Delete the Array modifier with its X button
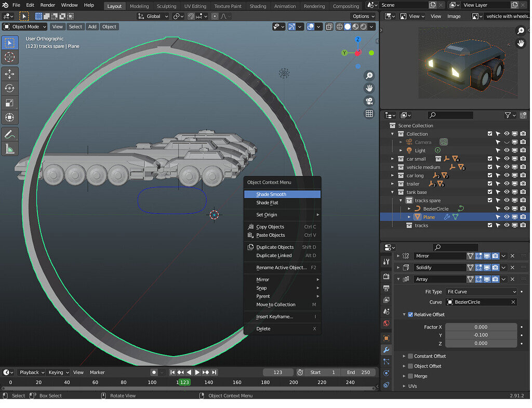 (x=512, y=279)
